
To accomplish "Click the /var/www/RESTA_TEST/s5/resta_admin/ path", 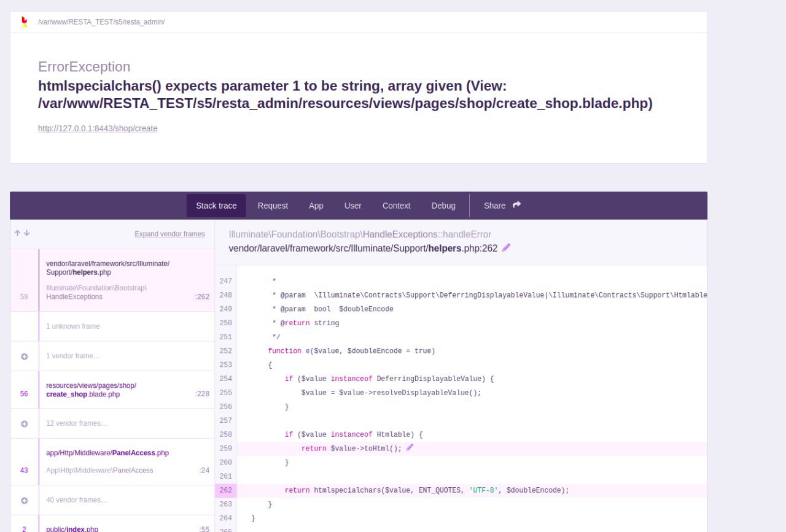I will [101, 22].
